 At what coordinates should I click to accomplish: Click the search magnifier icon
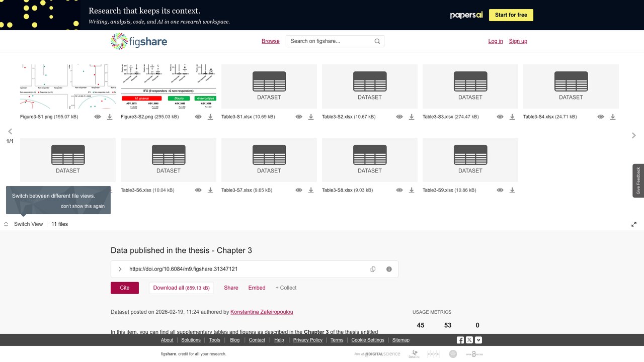(x=377, y=41)
